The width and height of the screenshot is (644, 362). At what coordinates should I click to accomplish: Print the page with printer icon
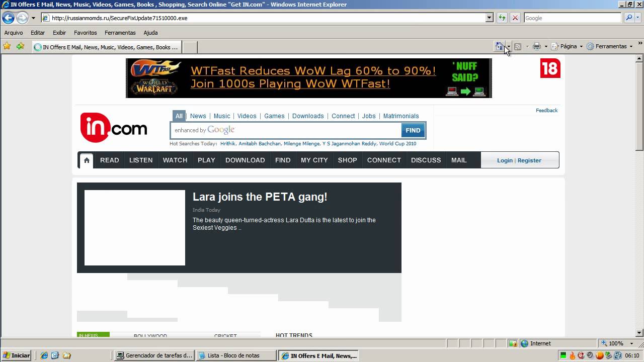537,46
